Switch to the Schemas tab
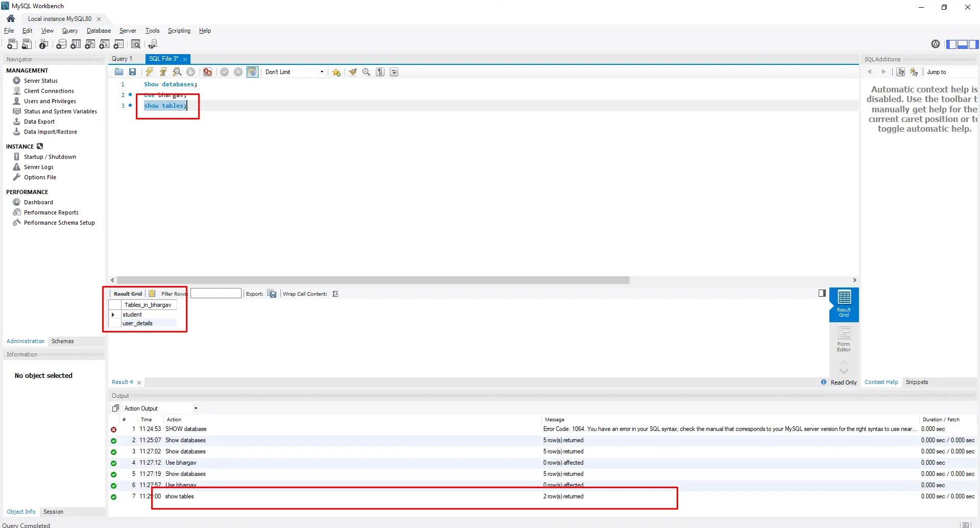Viewport: 980px width, 528px height. pos(62,341)
